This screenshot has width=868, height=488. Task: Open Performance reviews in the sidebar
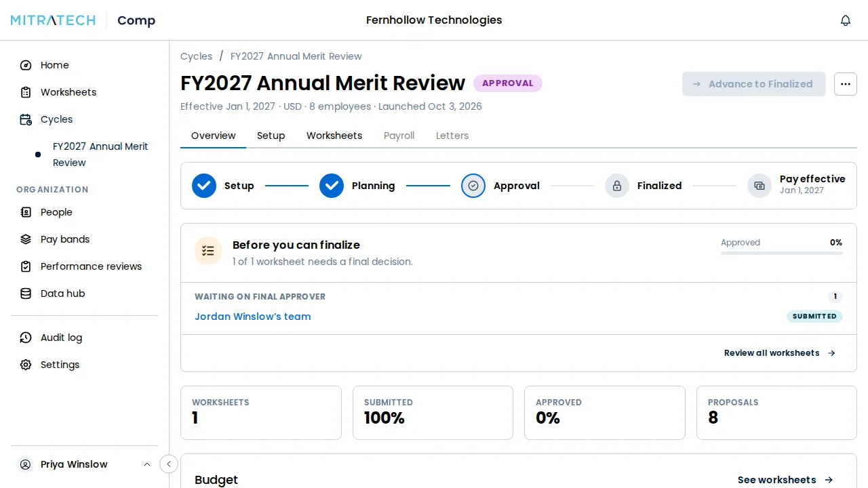(84, 266)
